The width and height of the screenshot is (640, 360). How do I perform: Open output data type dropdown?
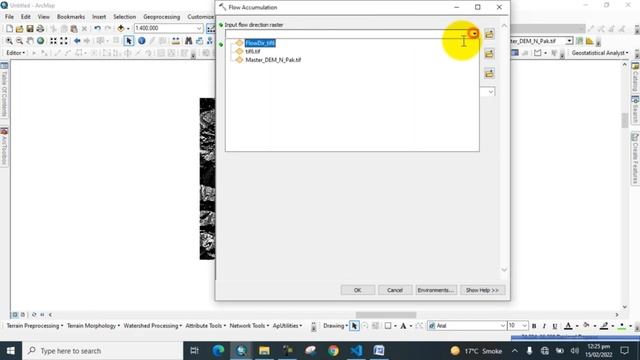point(491,92)
